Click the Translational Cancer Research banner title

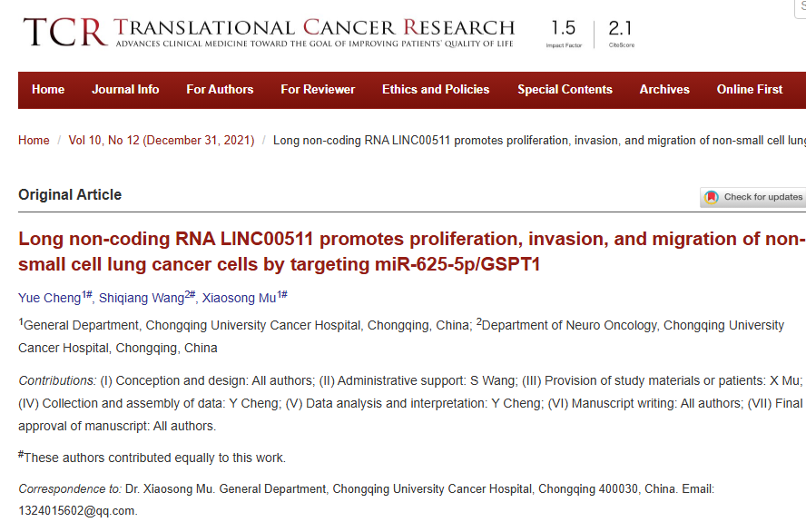click(x=314, y=27)
